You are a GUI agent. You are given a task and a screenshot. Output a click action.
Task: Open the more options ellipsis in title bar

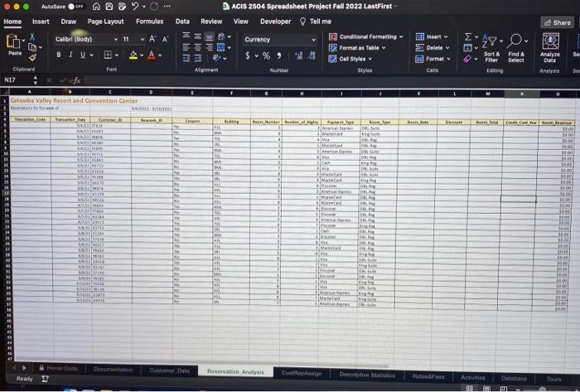(167, 7)
